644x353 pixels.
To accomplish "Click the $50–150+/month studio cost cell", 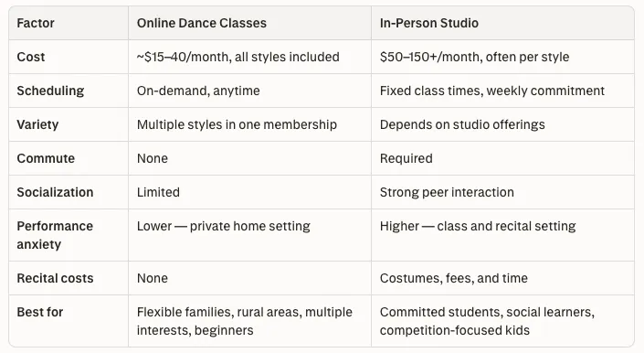I will 475,57.
